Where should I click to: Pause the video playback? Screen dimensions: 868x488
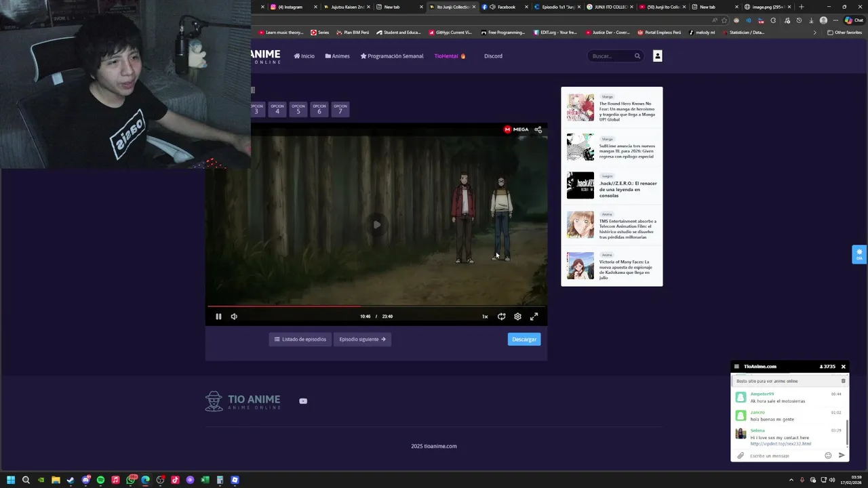(x=218, y=317)
